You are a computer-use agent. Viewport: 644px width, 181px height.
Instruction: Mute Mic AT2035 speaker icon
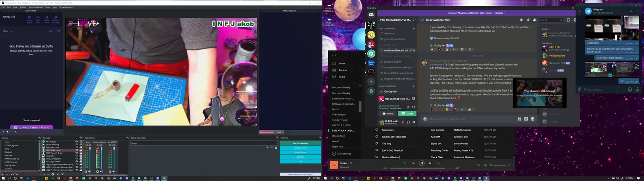tap(114, 172)
